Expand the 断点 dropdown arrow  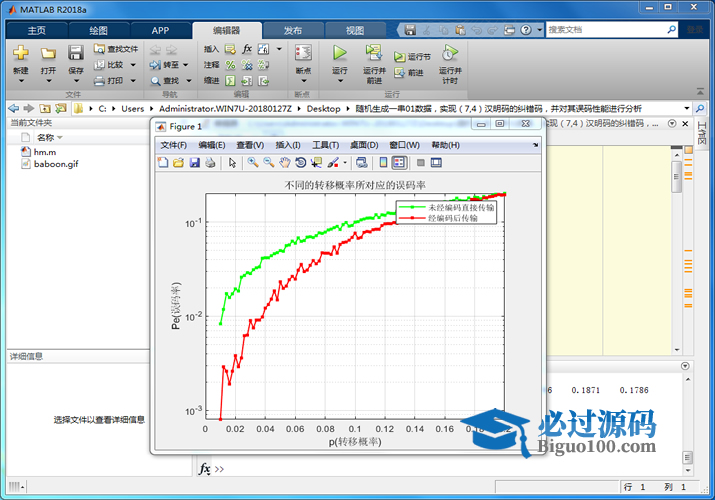pyautogui.click(x=304, y=81)
